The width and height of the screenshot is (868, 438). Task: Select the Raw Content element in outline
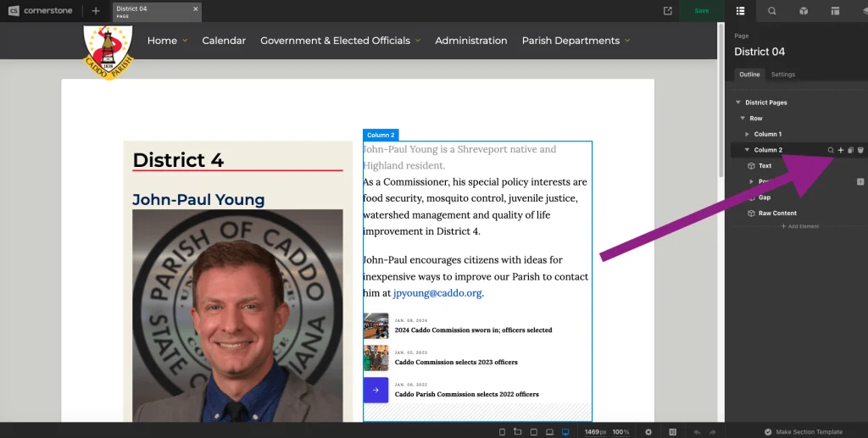point(777,213)
